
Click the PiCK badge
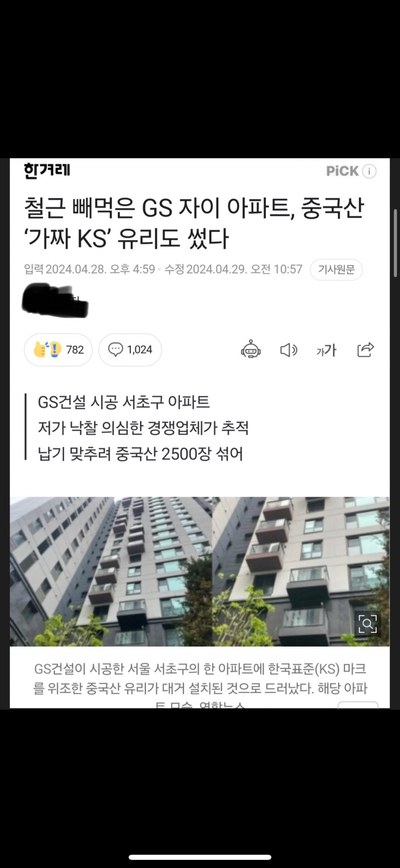tap(343, 171)
